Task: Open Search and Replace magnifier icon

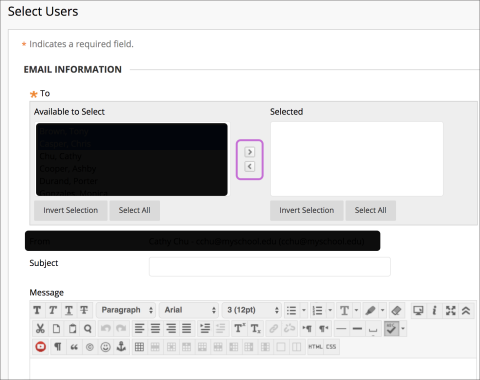Action: pyautogui.click(x=88, y=329)
